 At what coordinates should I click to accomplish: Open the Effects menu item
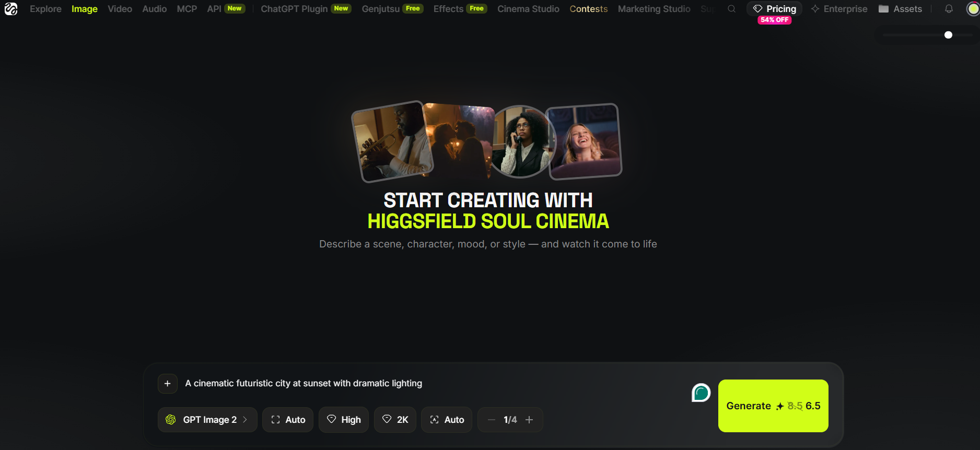[x=460, y=9]
